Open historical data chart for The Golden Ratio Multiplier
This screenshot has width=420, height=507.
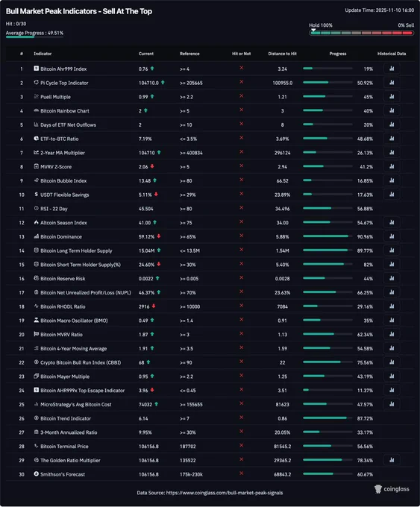[x=392, y=460]
